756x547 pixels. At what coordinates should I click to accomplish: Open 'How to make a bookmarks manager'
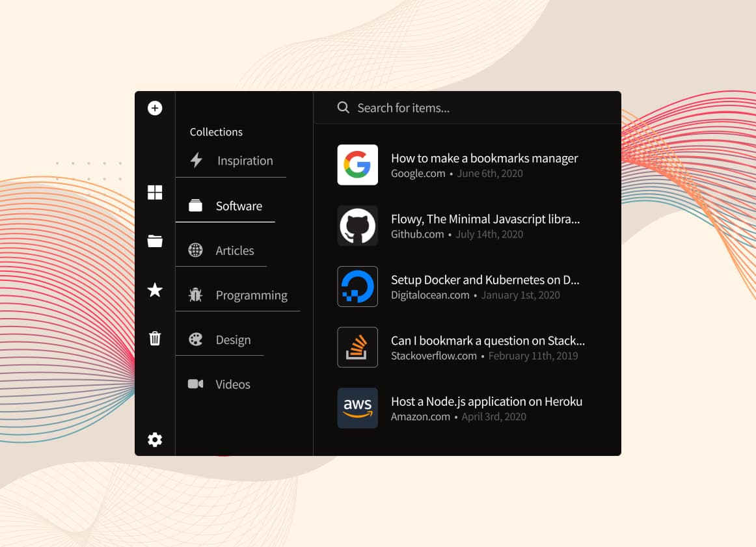(484, 158)
